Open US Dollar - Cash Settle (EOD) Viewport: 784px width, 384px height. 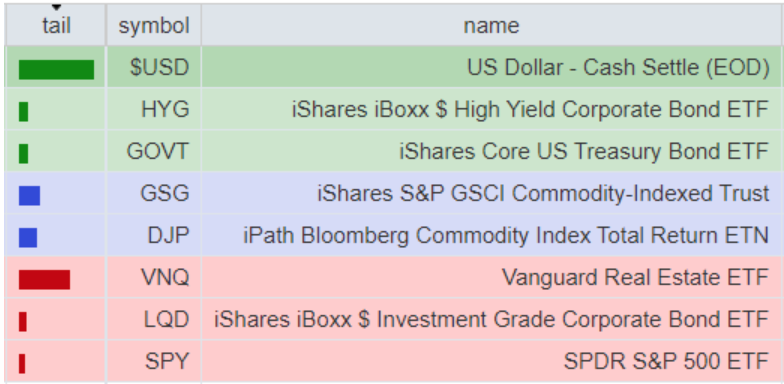pos(618,67)
